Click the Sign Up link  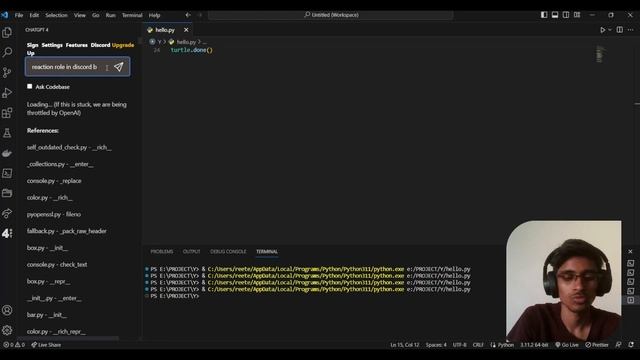pos(32,49)
